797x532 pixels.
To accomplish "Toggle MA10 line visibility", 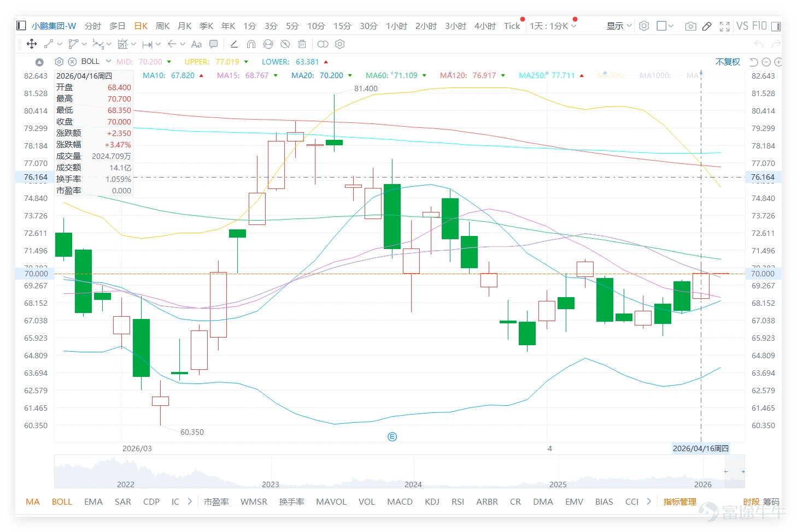I will (168, 75).
